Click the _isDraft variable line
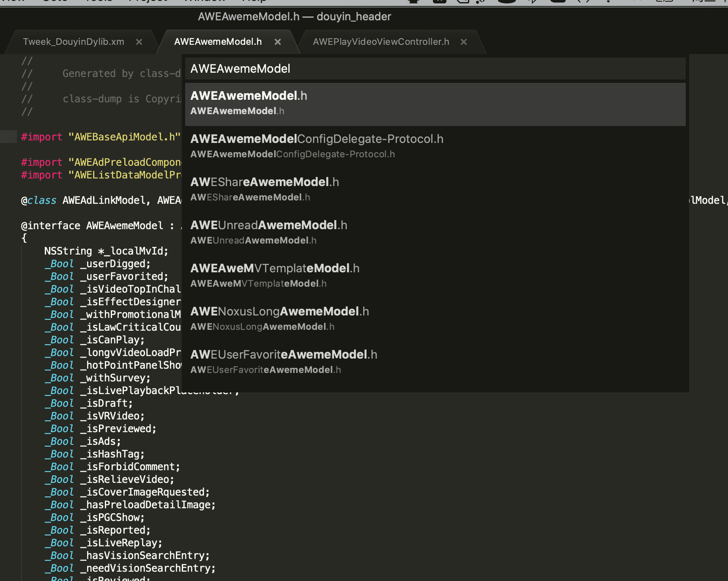 (x=89, y=403)
